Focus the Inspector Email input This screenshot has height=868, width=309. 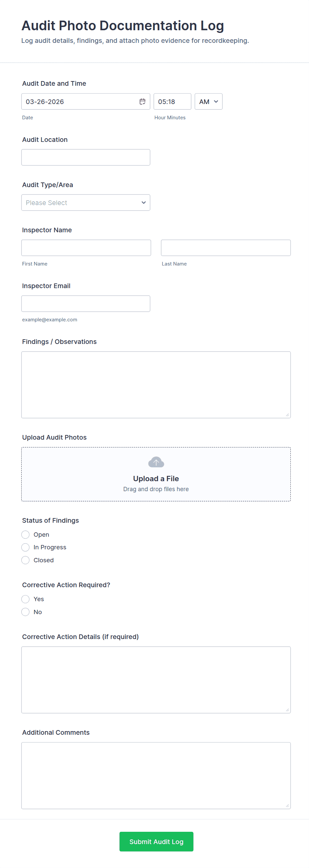tap(86, 304)
